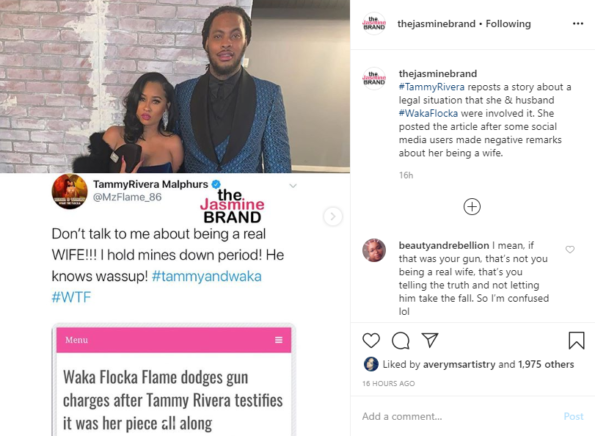Image resolution: width=595 pixels, height=436 pixels.
Task: View averymsartistry liker profile
Action: 459,364
